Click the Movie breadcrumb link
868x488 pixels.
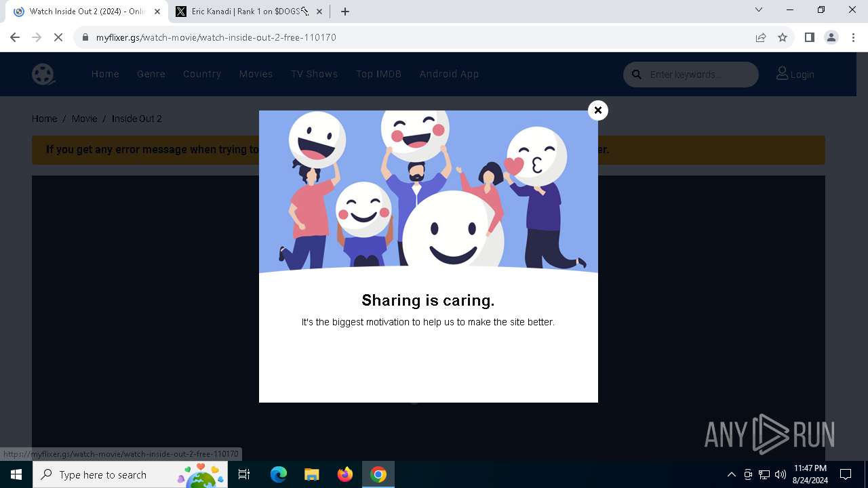(x=85, y=119)
